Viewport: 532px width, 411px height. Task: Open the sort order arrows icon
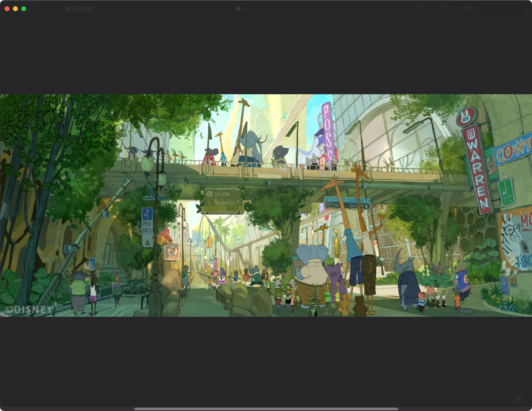tap(430, 9)
